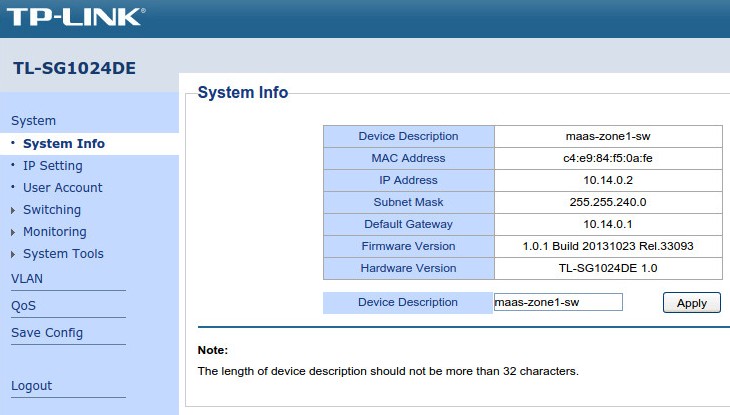Select firmware version 1.0.1 Build value
This screenshot has width=730, height=415.
(608, 246)
